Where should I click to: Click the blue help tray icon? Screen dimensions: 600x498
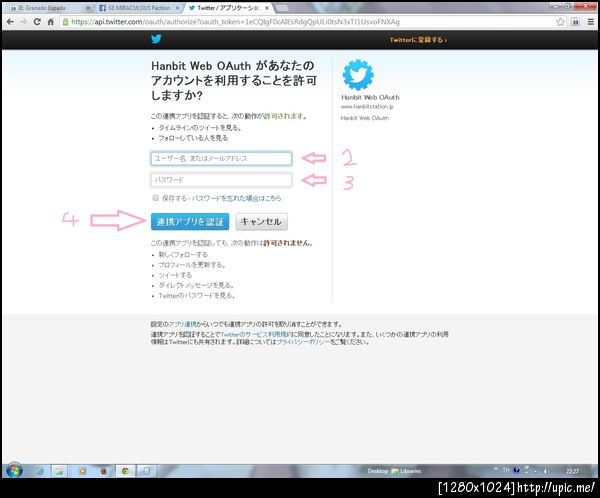pos(516,470)
